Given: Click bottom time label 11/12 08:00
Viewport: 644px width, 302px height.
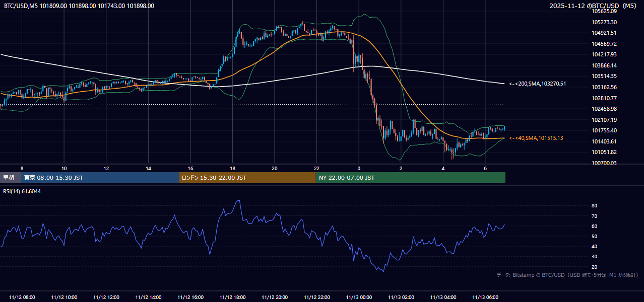Looking at the screenshot, I should [x=22, y=297].
